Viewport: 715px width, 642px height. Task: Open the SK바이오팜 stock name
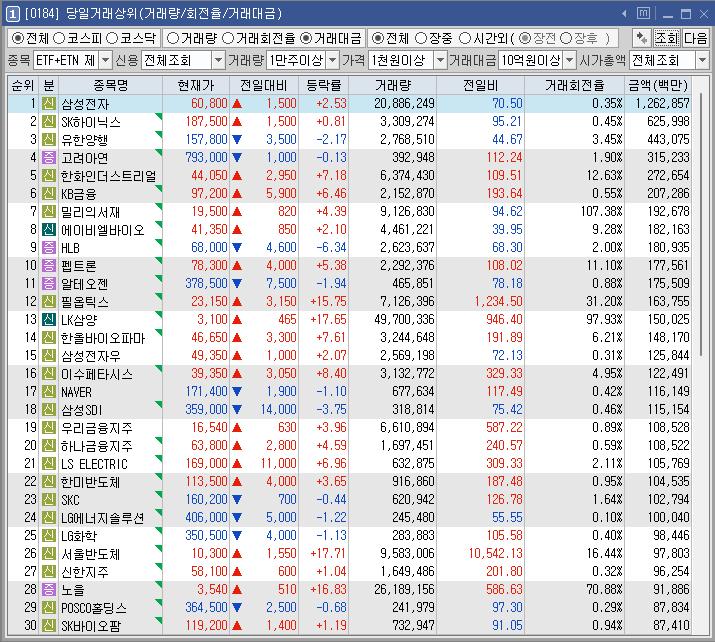[x=91, y=626]
